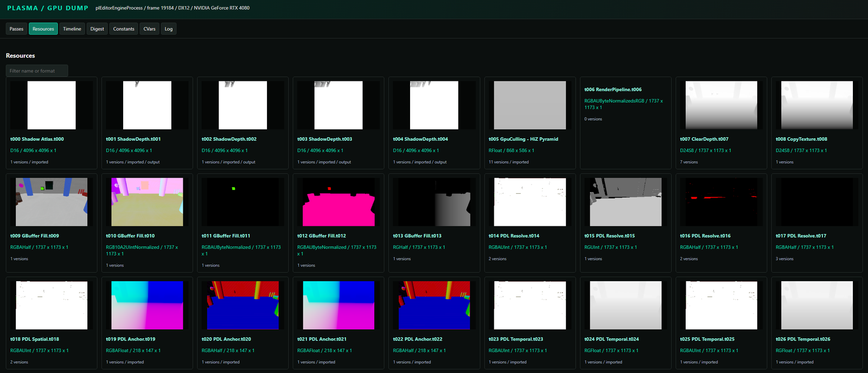
Task: Select the 3 versions label on t017
Action: tap(784, 258)
